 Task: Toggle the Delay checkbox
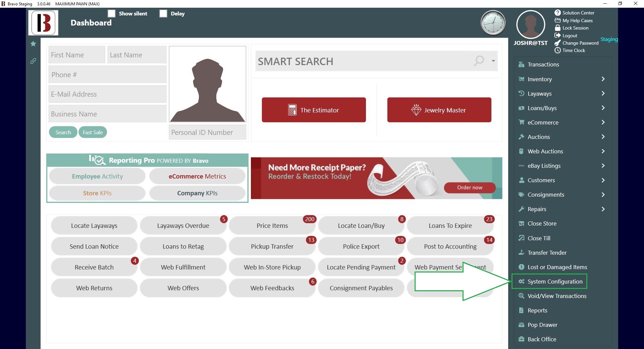click(x=163, y=13)
